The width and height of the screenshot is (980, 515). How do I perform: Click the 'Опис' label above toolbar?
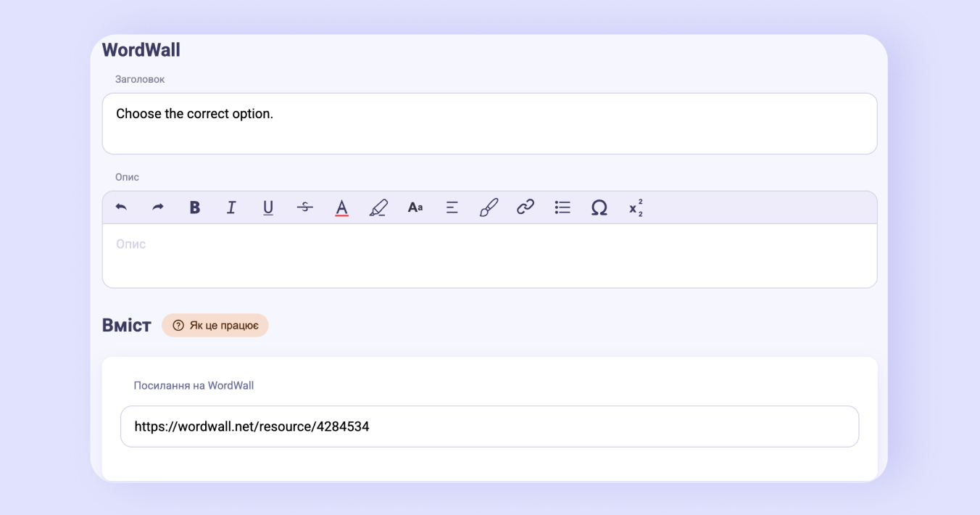point(127,177)
